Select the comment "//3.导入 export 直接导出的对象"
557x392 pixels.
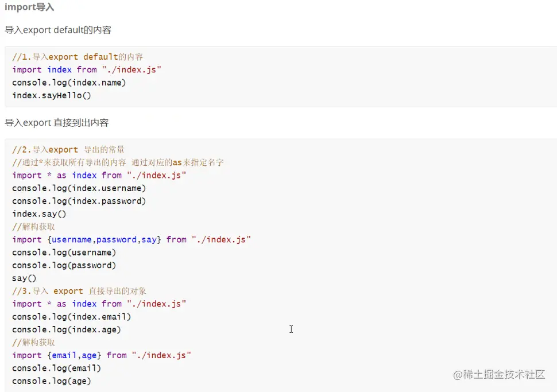tap(79, 291)
